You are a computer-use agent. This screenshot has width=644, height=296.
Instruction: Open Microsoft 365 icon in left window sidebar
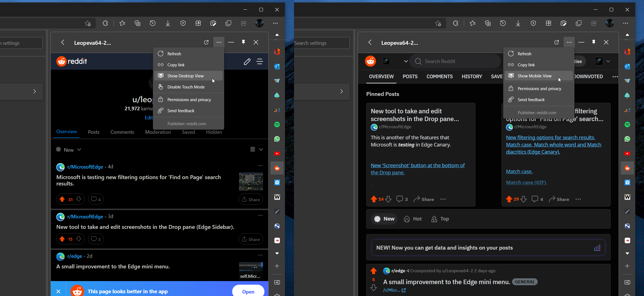point(277,52)
